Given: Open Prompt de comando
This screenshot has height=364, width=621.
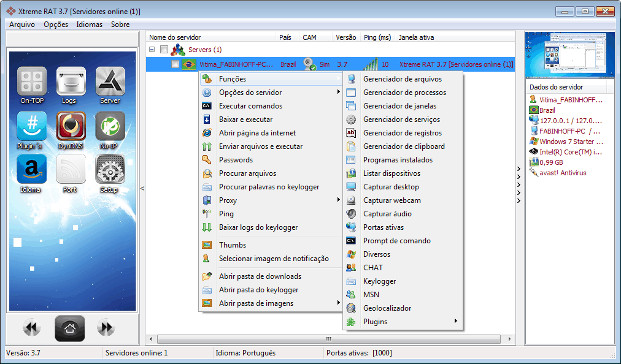Looking at the screenshot, I should [x=403, y=241].
